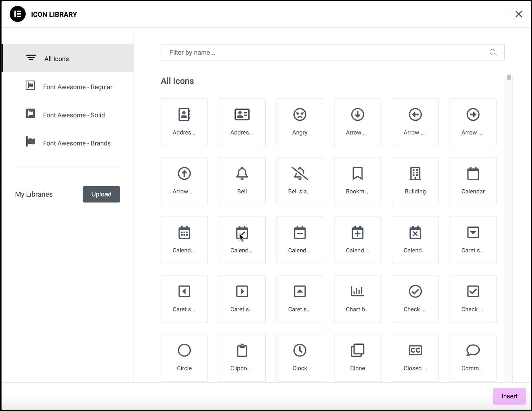The height and width of the screenshot is (411, 532).
Task: Click the All Icons heading
Action: [177, 81]
